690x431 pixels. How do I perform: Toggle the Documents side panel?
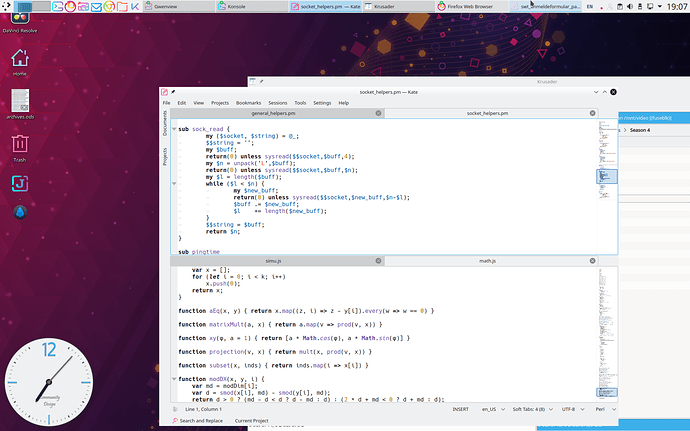coord(165,123)
